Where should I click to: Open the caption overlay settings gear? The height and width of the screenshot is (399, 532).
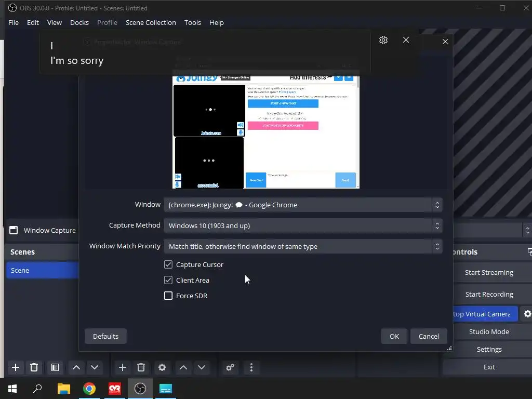383,40
